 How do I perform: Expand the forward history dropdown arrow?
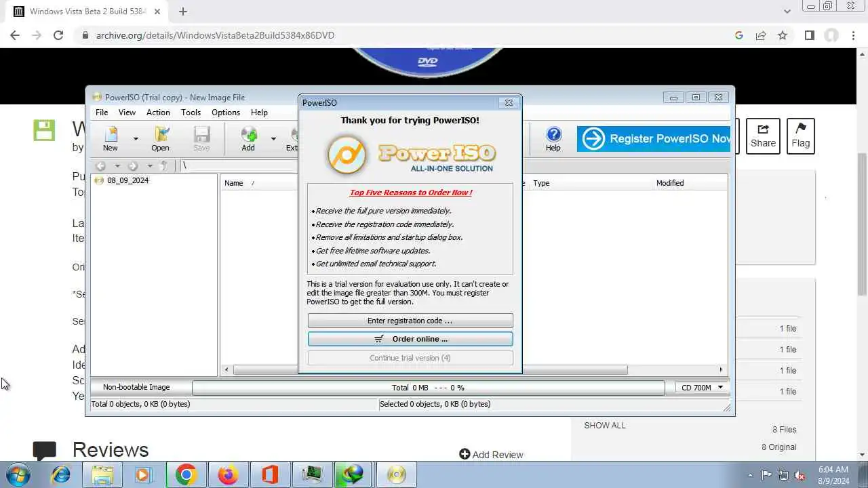(149, 166)
